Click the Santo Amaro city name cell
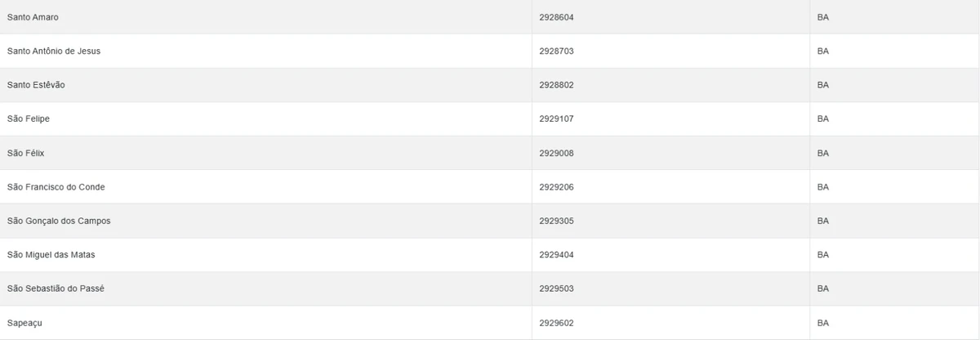 pos(33,17)
